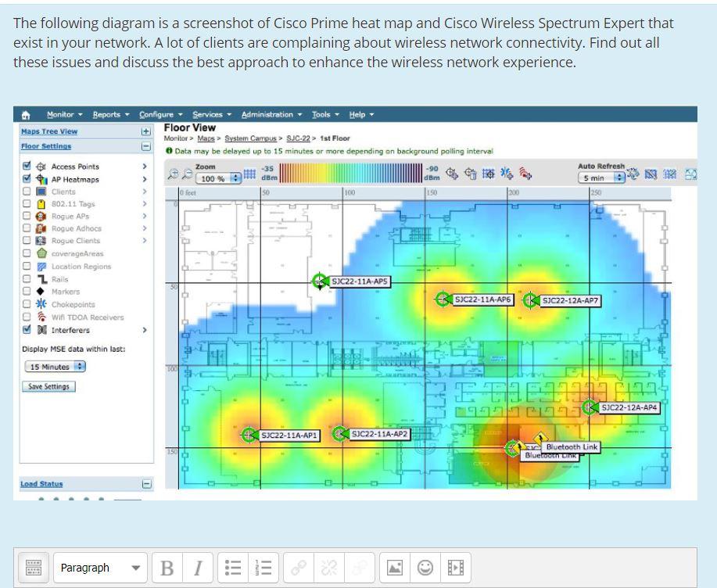717x588 pixels.
Task: Open the Tools menu
Action: pos(325,114)
